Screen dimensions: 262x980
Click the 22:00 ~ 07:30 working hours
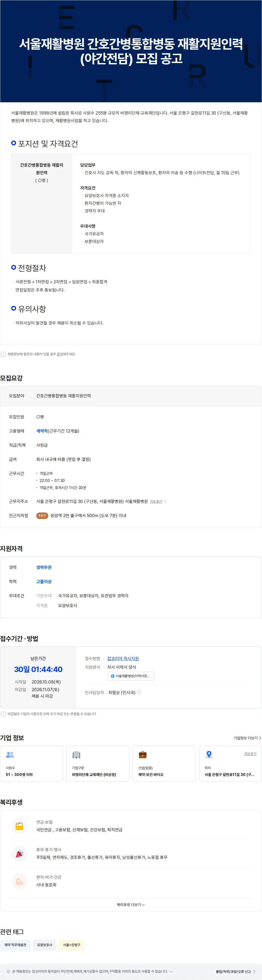click(x=52, y=481)
